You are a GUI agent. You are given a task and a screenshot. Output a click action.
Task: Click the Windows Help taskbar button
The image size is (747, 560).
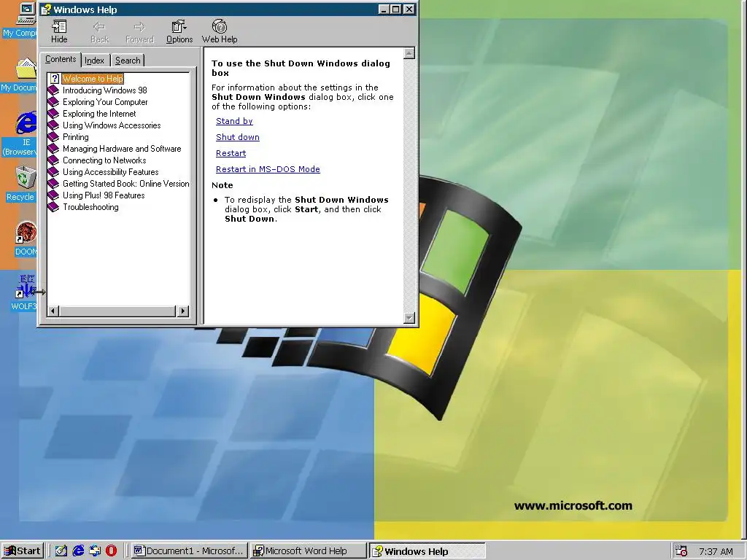[x=427, y=551]
